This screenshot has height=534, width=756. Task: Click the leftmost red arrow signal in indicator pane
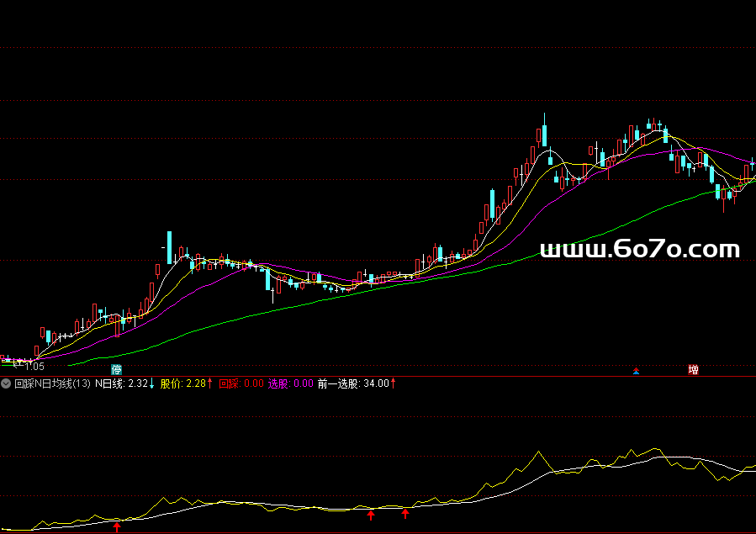pos(117,526)
